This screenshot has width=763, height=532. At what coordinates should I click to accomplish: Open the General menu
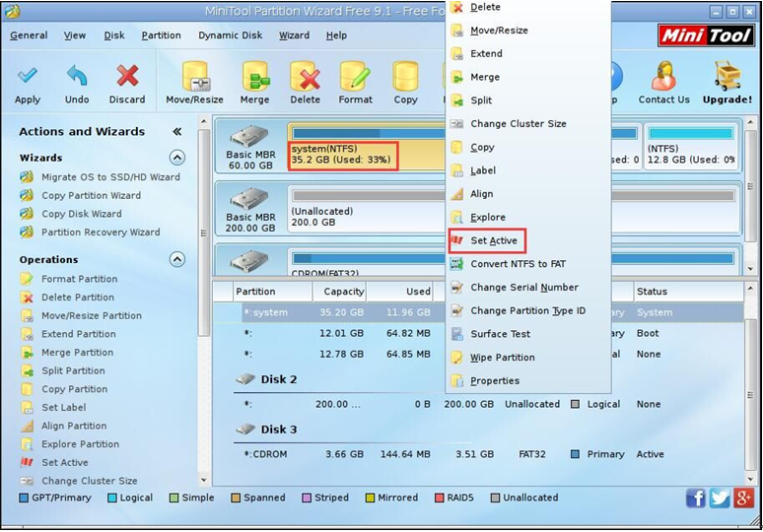(29, 35)
